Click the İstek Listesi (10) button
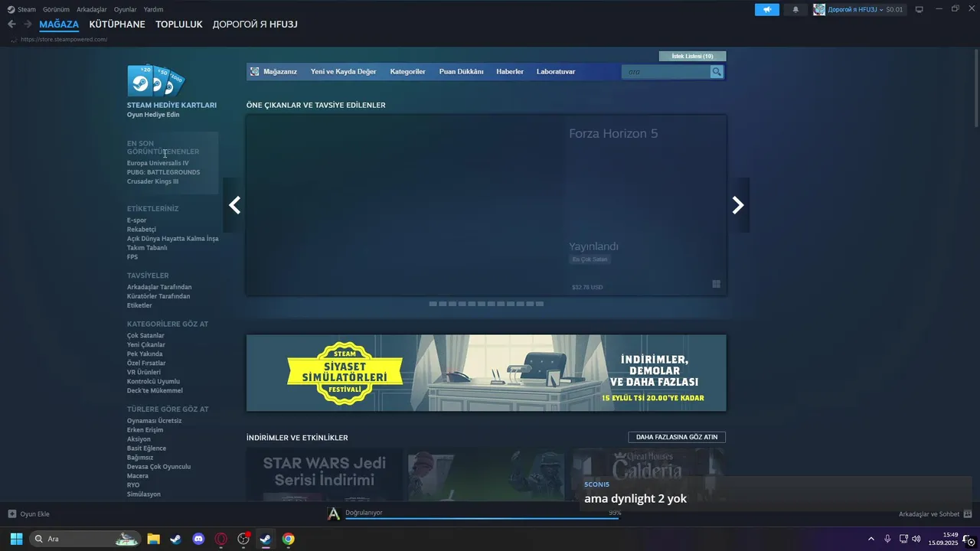 (692, 56)
